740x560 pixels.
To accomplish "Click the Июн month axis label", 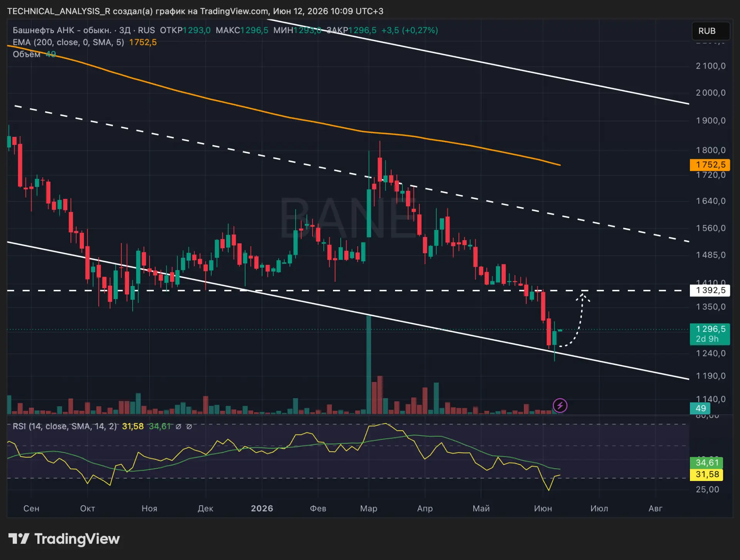I will point(543,508).
